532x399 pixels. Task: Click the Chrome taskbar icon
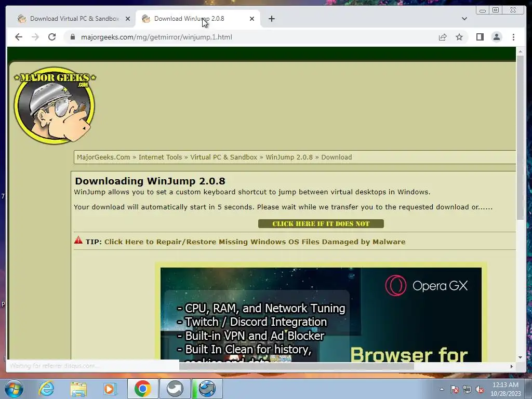143,389
